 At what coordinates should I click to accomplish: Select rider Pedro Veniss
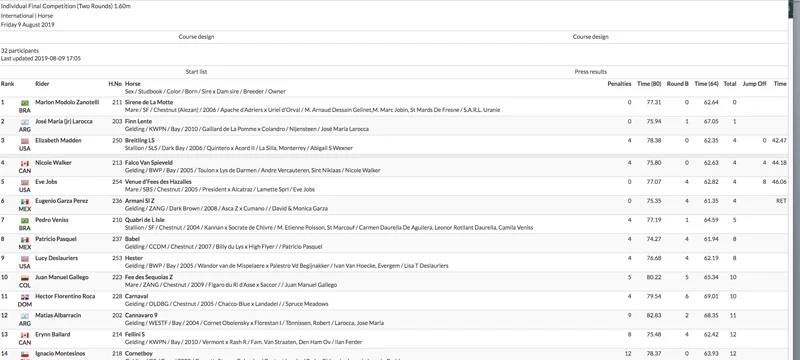(x=52, y=220)
